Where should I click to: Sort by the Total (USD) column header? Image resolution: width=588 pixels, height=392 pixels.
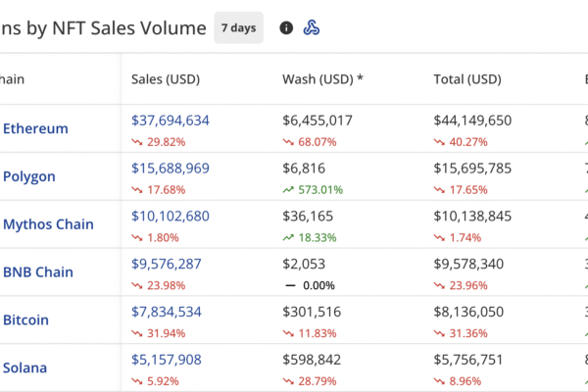coord(467,78)
